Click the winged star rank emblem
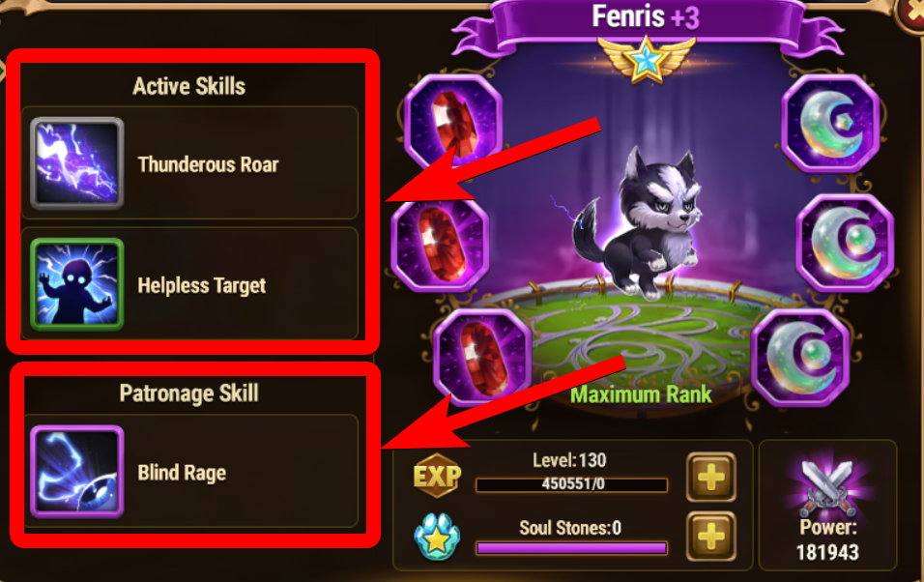Viewport: 924px width, 582px height. [647, 59]
